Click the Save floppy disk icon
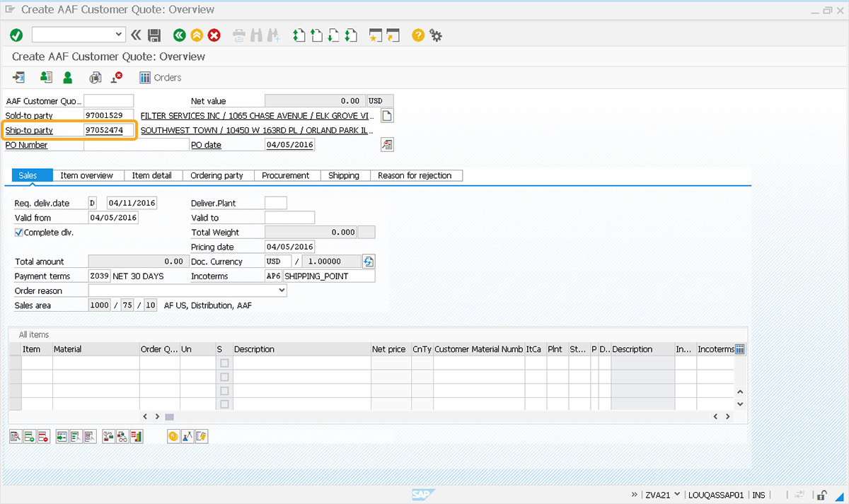 (x=154, y=35)
